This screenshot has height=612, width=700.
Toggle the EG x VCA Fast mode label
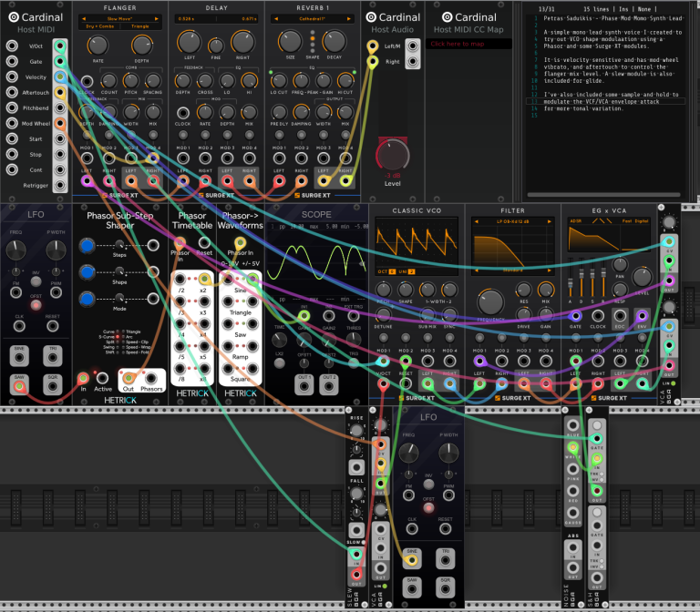627,221
